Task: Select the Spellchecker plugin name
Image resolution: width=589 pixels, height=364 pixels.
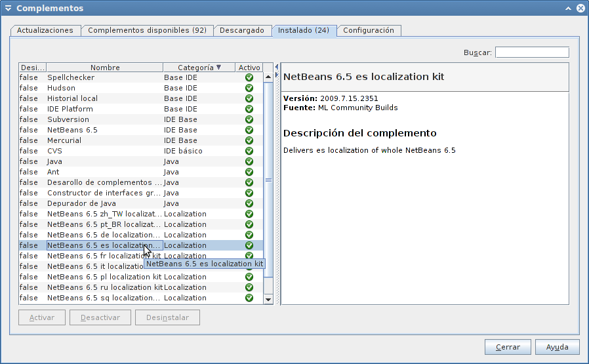Action: click(x=71, y=77)
